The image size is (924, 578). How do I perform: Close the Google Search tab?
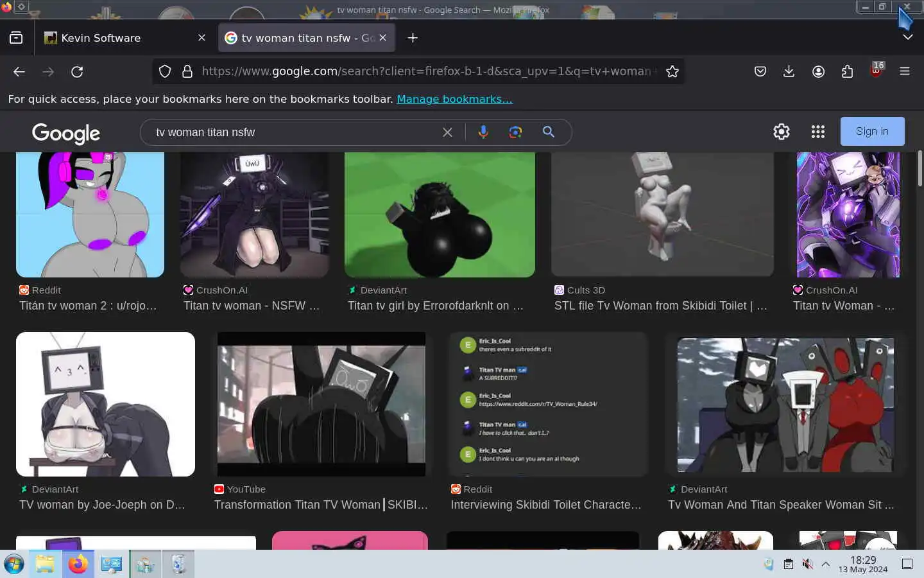point(383,38)
